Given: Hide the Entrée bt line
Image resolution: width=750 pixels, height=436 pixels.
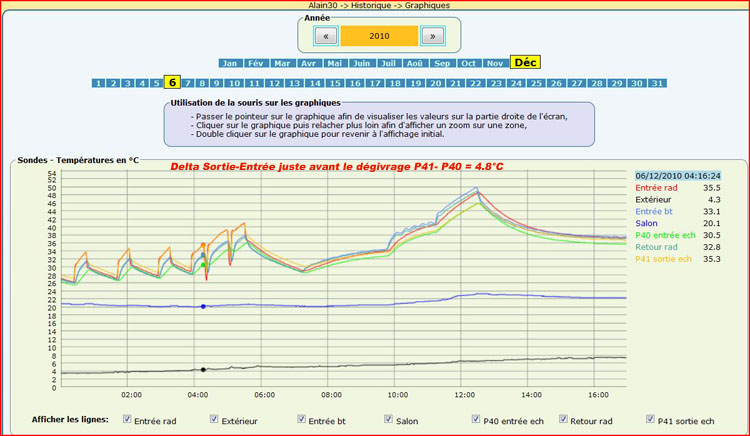Looking at the screenshot, I should coord(301,420).
